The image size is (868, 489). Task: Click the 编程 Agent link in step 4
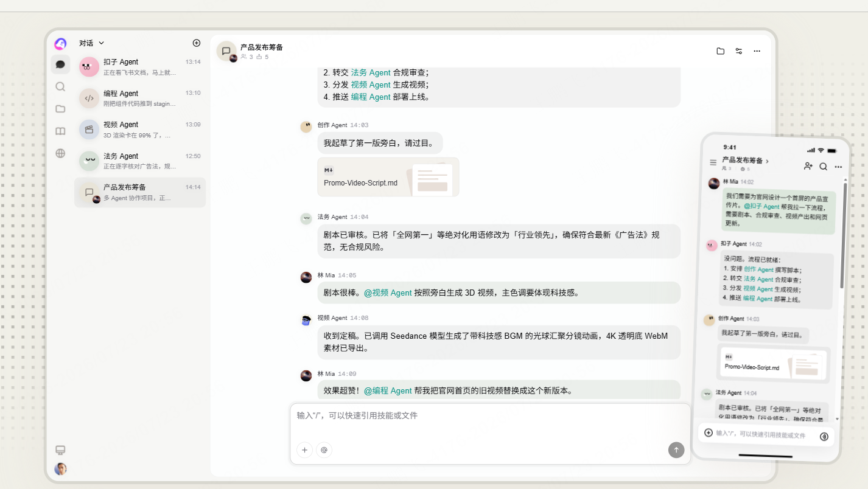pyautogui.click(x=371, y=97)
